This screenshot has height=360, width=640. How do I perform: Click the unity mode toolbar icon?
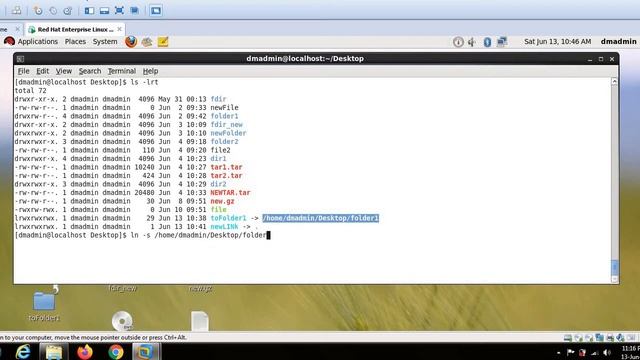click(134, 11)
